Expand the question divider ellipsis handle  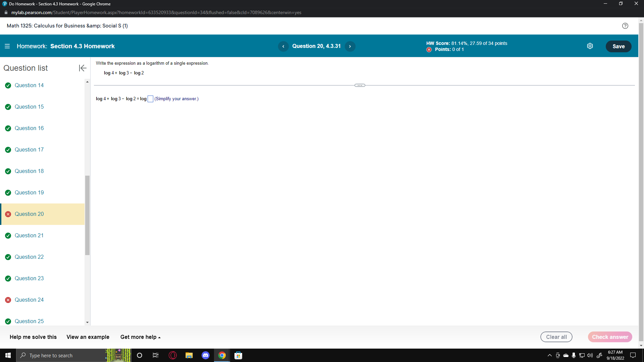click(x=360, y=85)
